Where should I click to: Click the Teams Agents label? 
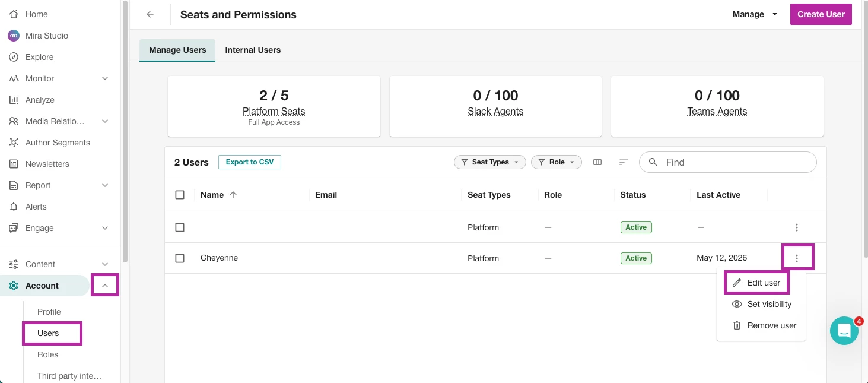click(x=717, y=111)
